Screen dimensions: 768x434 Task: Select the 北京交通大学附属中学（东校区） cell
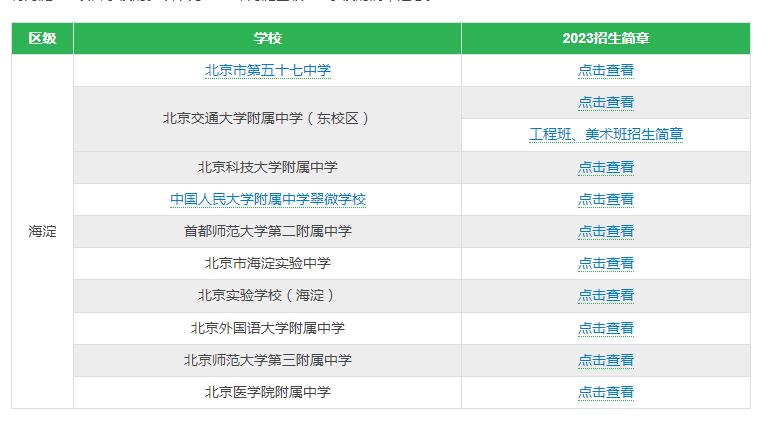267,119
